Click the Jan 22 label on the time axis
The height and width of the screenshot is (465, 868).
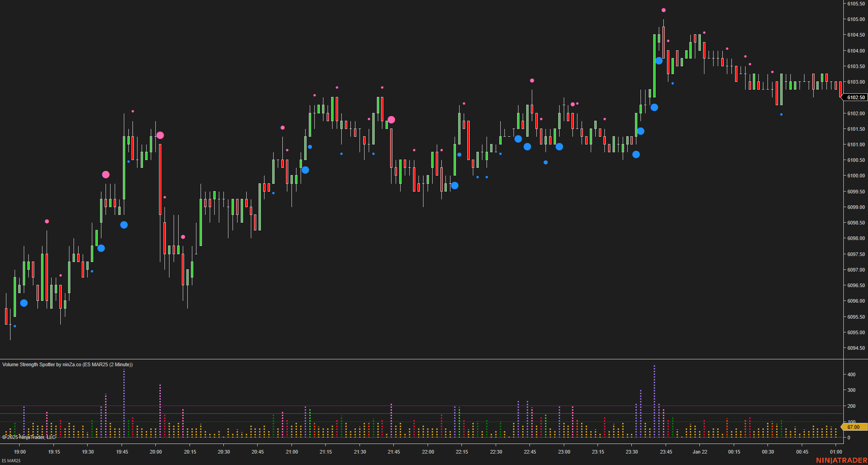[x=699, y=452]
